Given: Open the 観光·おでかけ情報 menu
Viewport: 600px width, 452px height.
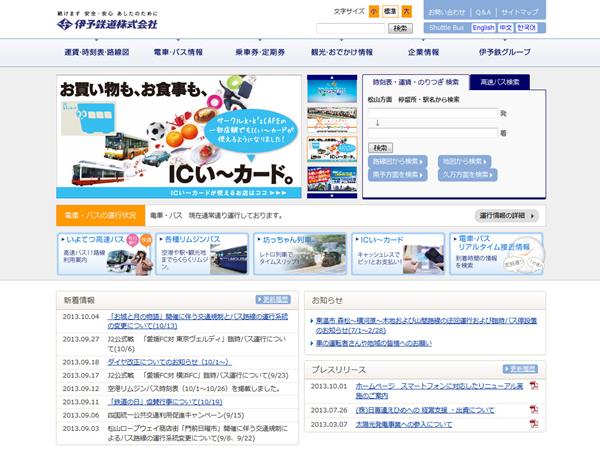Looking at the screenshot, I should (x=342, y=52).
